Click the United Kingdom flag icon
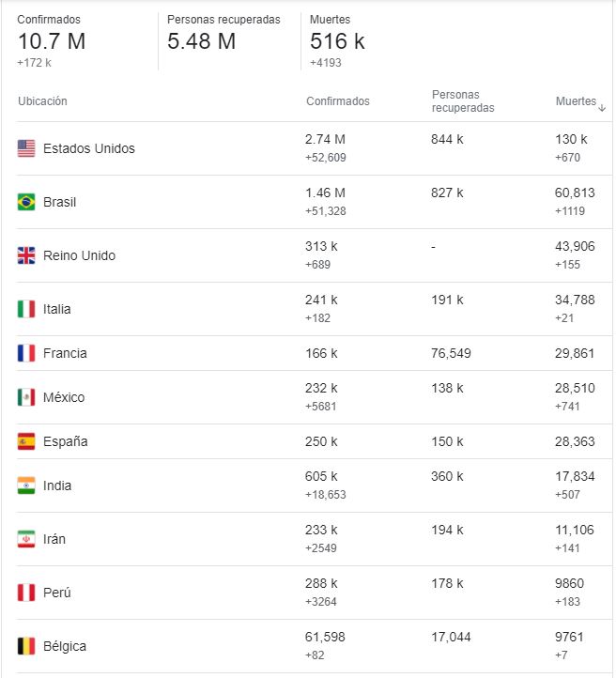Viewport: 616px width, 678px height. (26, 255)
